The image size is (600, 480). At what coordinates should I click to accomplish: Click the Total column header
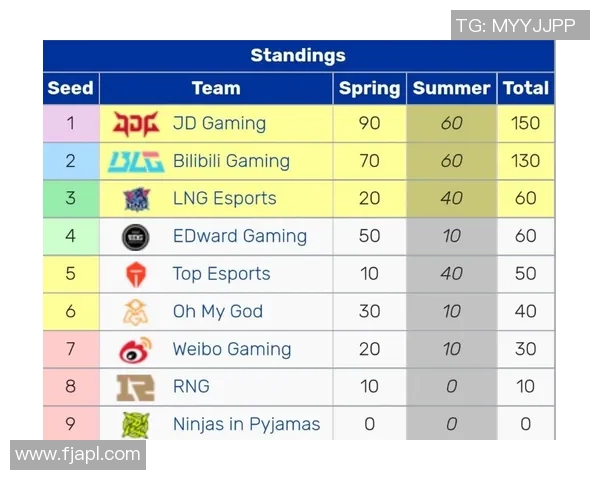click(526, 88)
